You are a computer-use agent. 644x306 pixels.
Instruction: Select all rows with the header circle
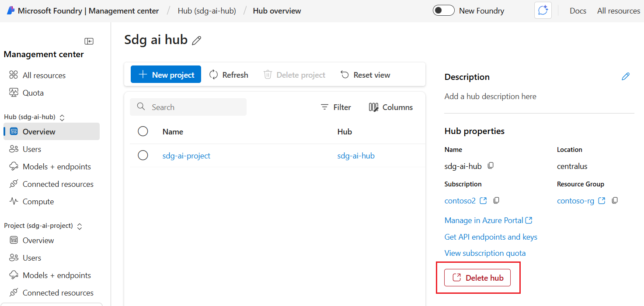tap(143, 131)
